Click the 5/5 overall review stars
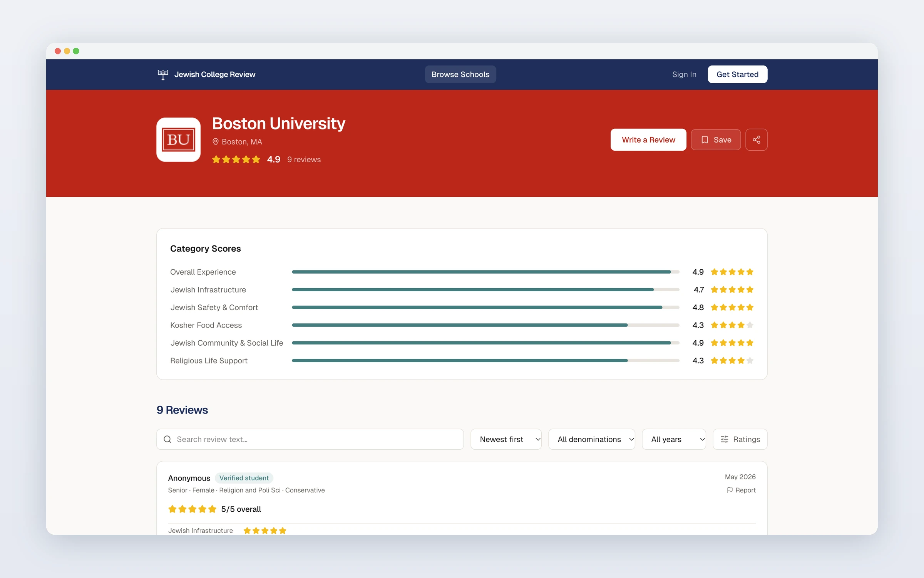 click(192, 509)
